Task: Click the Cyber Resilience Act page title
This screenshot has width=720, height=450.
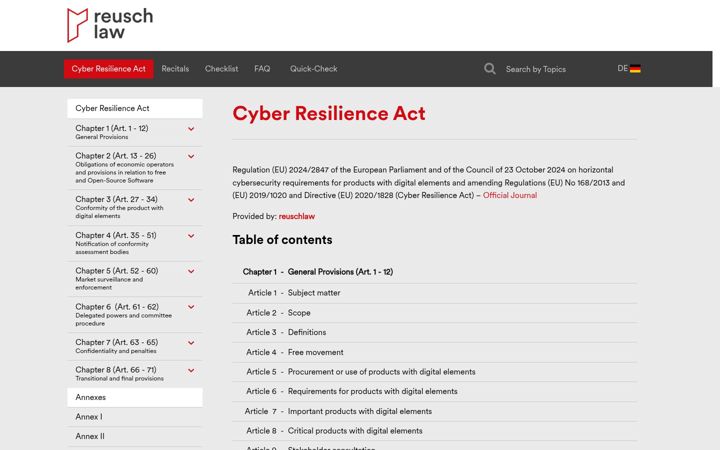Action: tap(329, 113)
